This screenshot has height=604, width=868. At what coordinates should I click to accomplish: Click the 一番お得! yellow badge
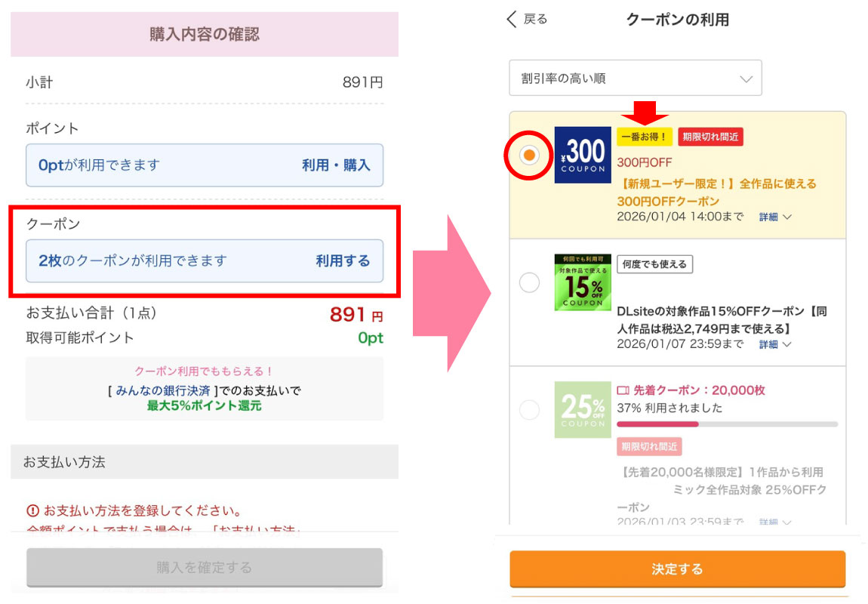(645, 137)
